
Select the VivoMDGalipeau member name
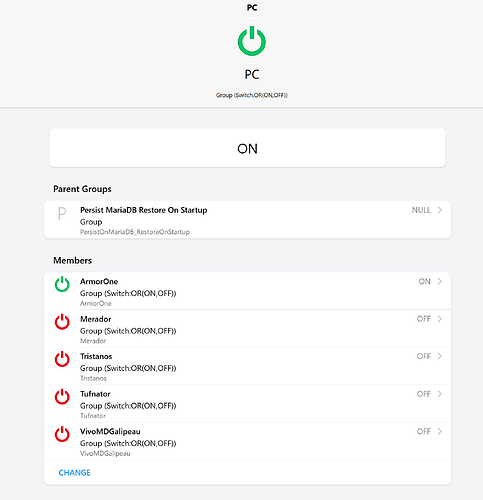point(110,431)
